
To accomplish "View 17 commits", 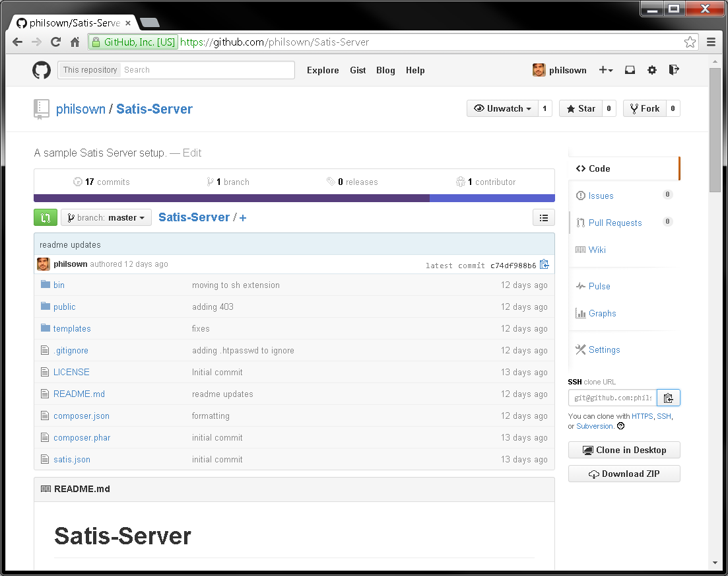I will pos(102,182).
